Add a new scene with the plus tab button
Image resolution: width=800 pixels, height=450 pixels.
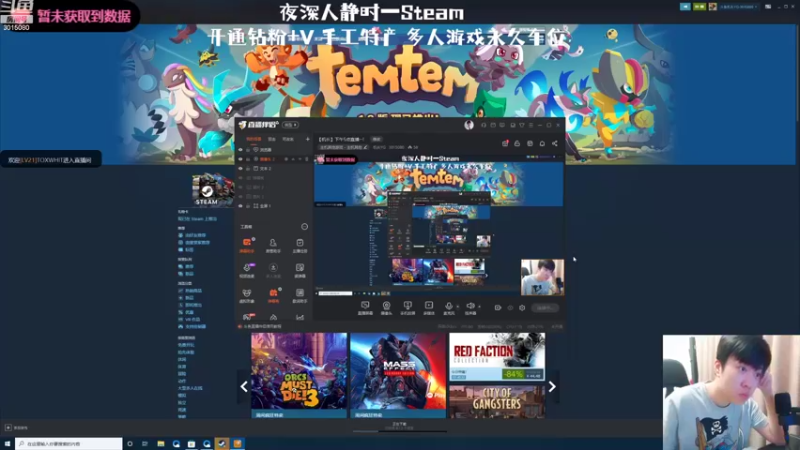(x=308, y=139)
